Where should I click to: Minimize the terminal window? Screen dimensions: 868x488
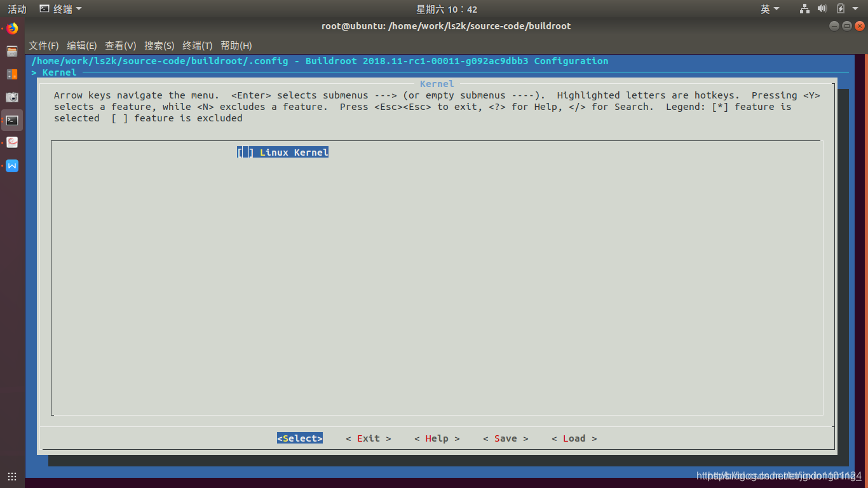coord(834,26)
